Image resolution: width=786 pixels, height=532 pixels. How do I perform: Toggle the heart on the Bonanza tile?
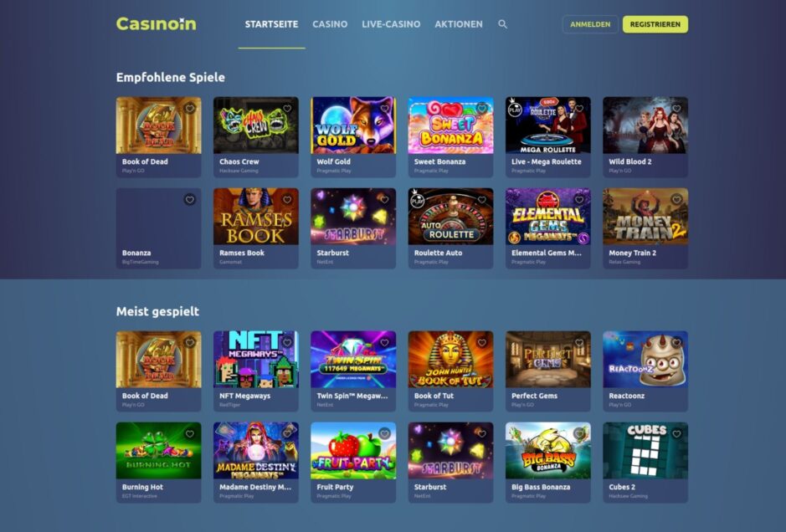(189, 199)
